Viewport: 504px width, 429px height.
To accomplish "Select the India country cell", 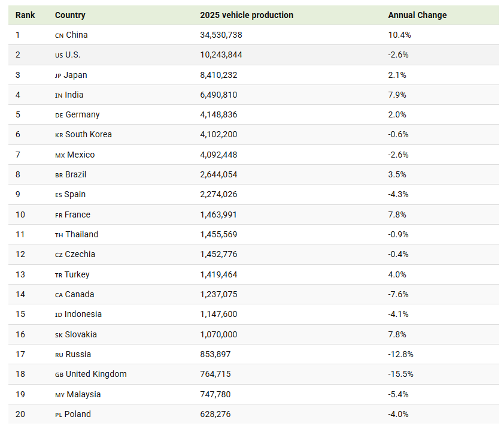I will (x=69, y=95).
